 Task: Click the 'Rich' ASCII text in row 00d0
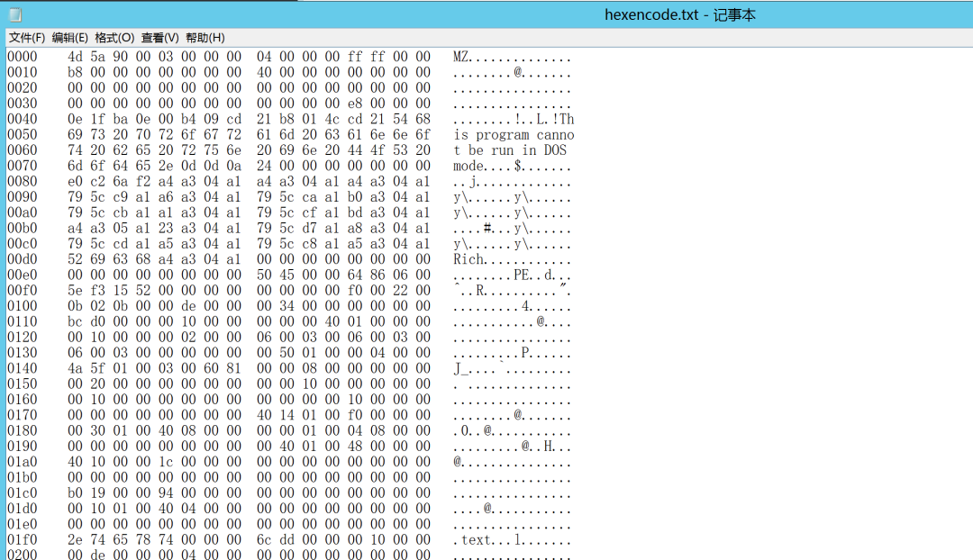pos(468,259)
